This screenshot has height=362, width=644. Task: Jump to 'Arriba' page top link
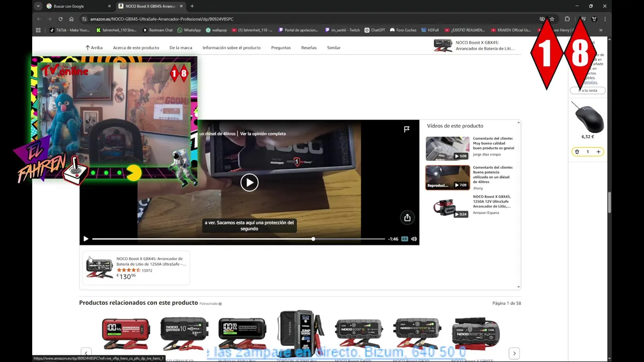pos(94,48)
